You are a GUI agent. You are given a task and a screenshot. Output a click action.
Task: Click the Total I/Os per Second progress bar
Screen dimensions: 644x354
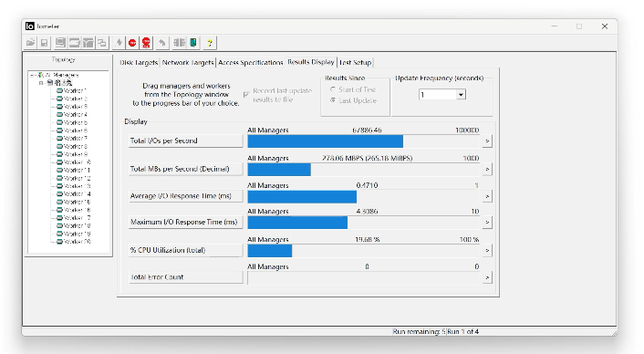click(364, 141)
